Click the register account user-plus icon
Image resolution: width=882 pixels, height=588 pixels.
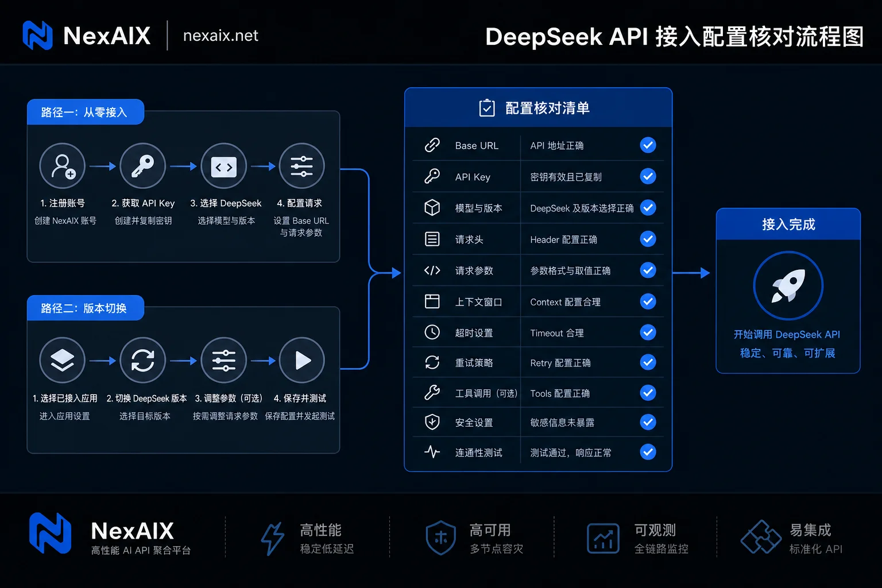coord(63,166)
